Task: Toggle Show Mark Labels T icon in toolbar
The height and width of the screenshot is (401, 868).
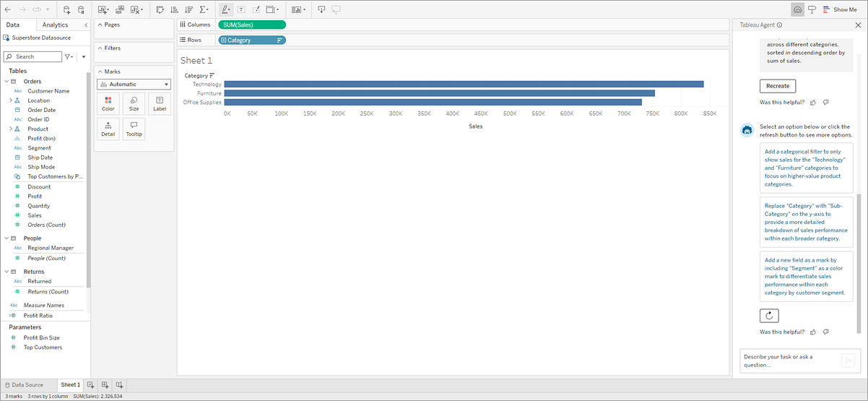Action: pos(241,9)
